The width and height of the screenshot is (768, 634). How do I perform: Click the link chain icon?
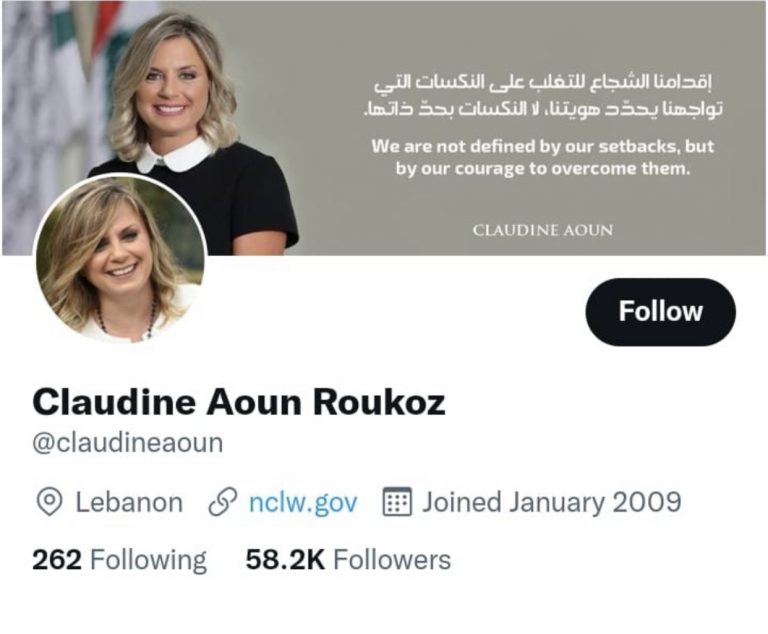click(x=223, y=502)
